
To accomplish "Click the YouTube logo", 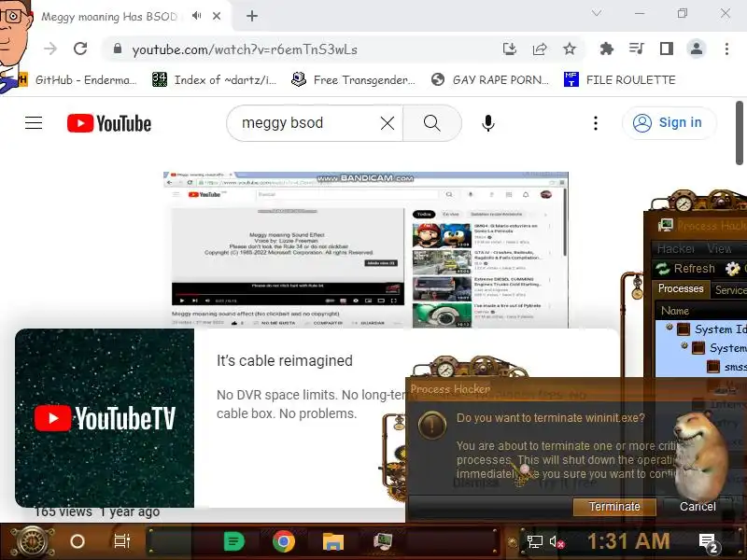I will (x=109, y=123).
